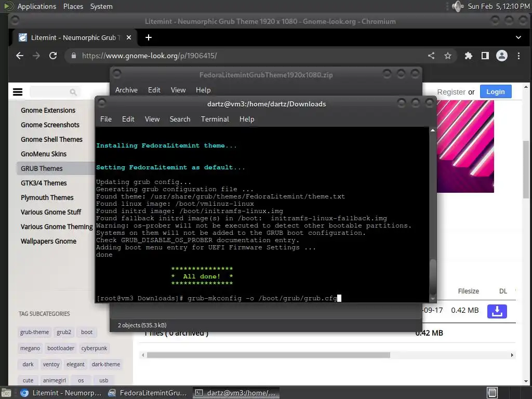This screenshot has width=532, height=399.
Task: Open the terminal View menu
Action: point(152,119)
